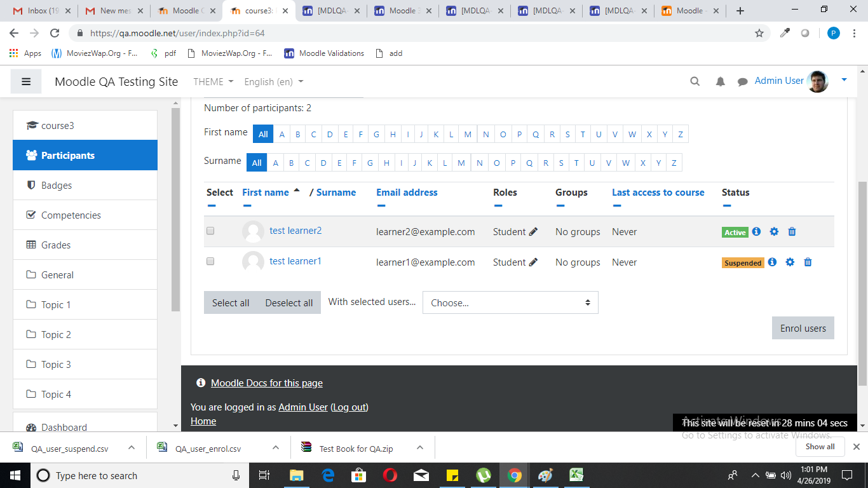Open the Chrome profile avatar button
Viewport: 868px width, 488px height.
tap(834, 33)
